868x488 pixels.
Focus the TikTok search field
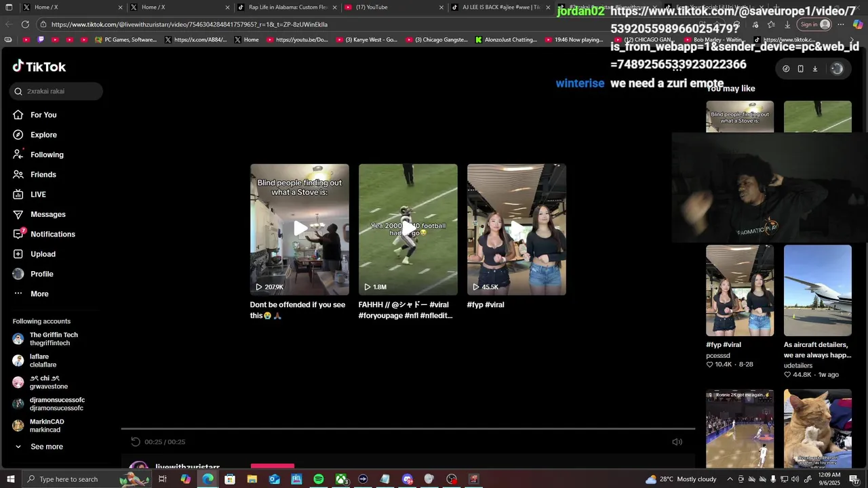click(56, 91)
